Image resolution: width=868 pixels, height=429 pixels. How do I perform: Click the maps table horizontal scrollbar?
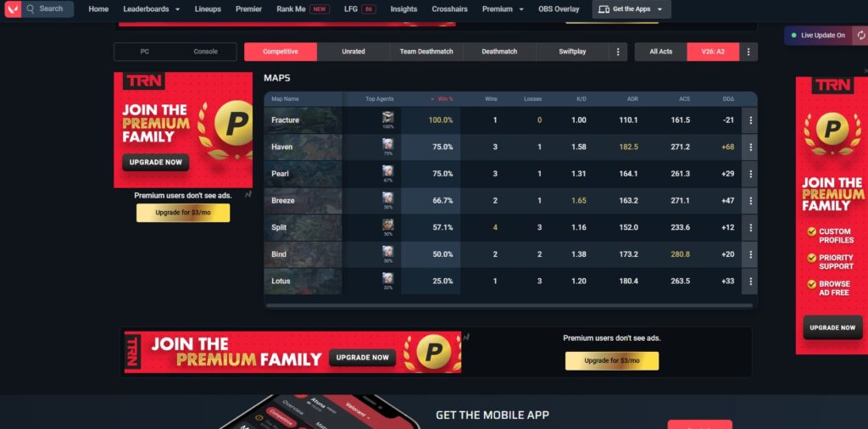509,305
